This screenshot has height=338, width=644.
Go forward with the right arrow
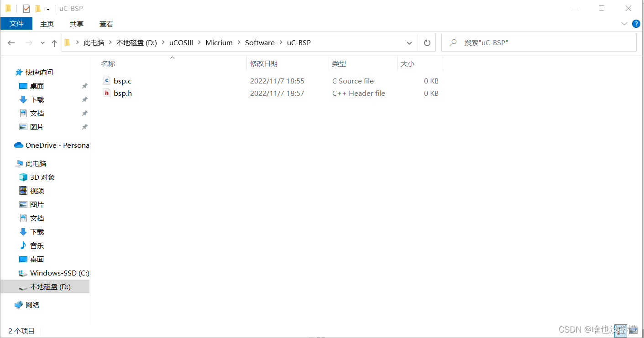pos(28,42)
